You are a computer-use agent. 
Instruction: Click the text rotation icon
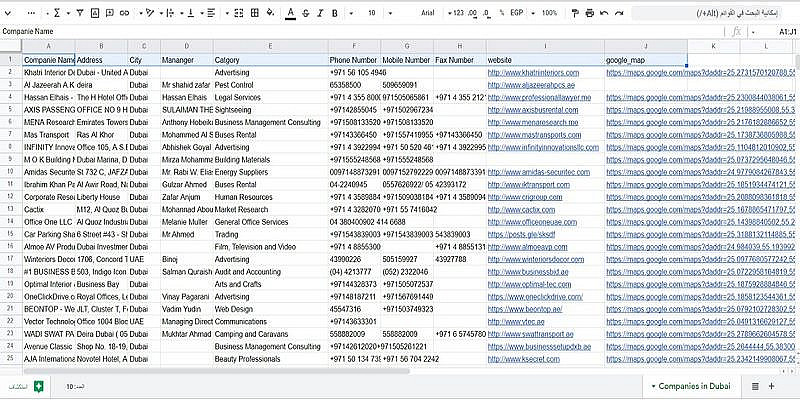coord(150,13)
